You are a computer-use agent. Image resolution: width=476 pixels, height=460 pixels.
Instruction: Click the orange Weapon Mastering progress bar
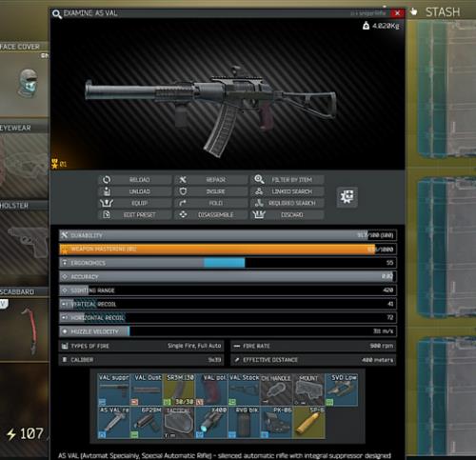pos(228,250)
